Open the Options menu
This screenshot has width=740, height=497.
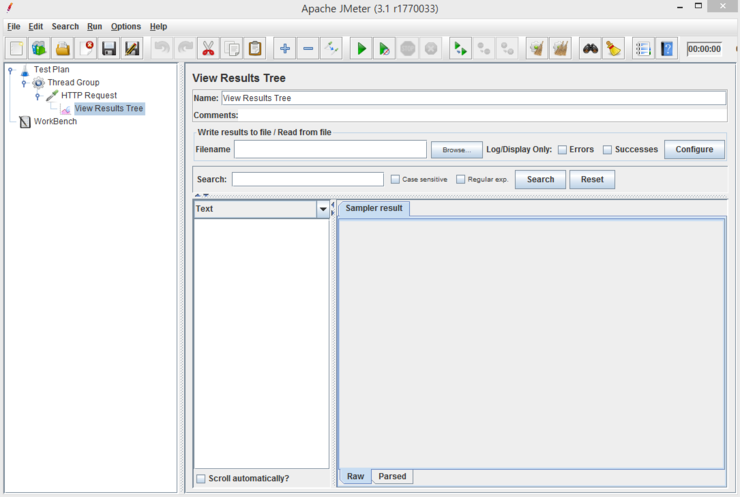point(126,26)
